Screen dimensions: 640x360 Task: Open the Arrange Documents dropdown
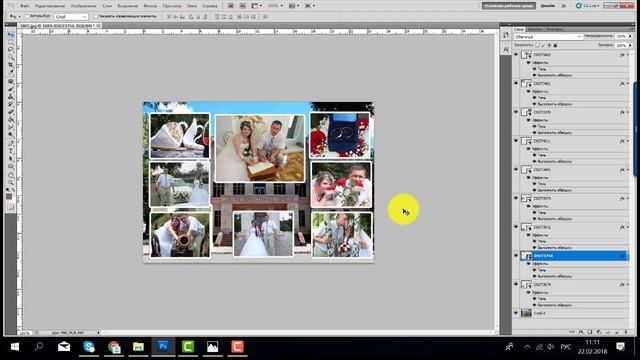(292, 6)
